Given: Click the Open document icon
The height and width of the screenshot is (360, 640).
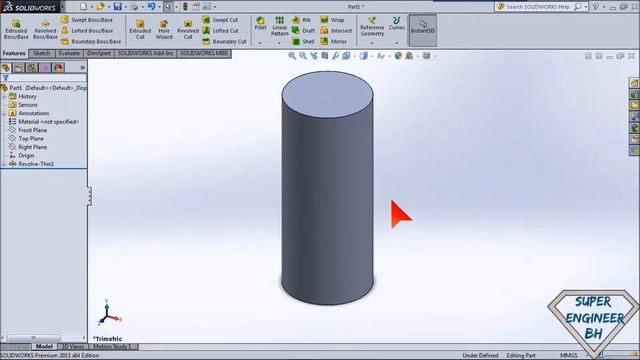Looking at the screenshot, I should tap(100, 7).
